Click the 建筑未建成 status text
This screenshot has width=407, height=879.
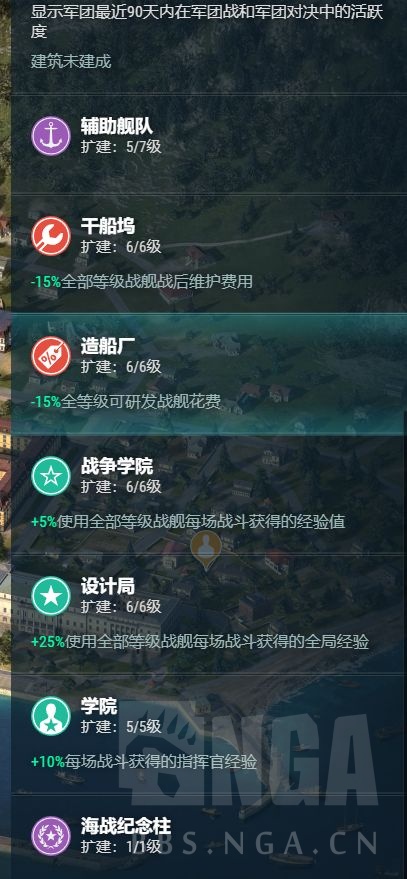pos(71,62)
